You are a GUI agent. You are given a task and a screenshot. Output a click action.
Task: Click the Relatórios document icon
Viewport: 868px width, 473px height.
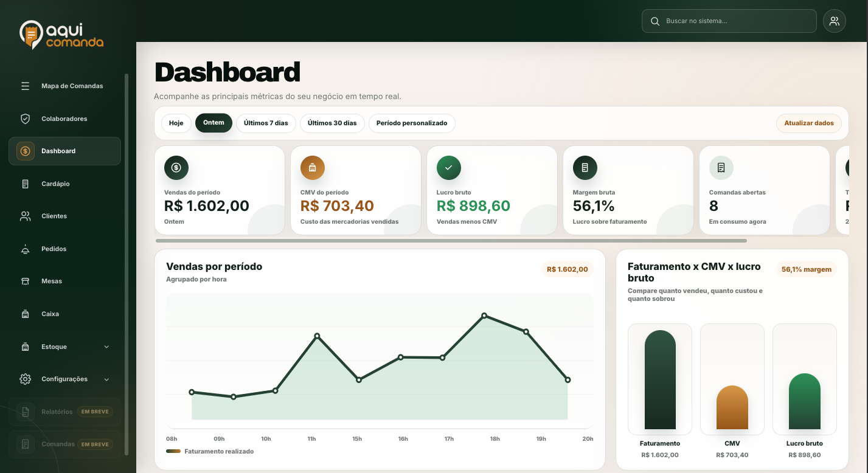(25, 412)
